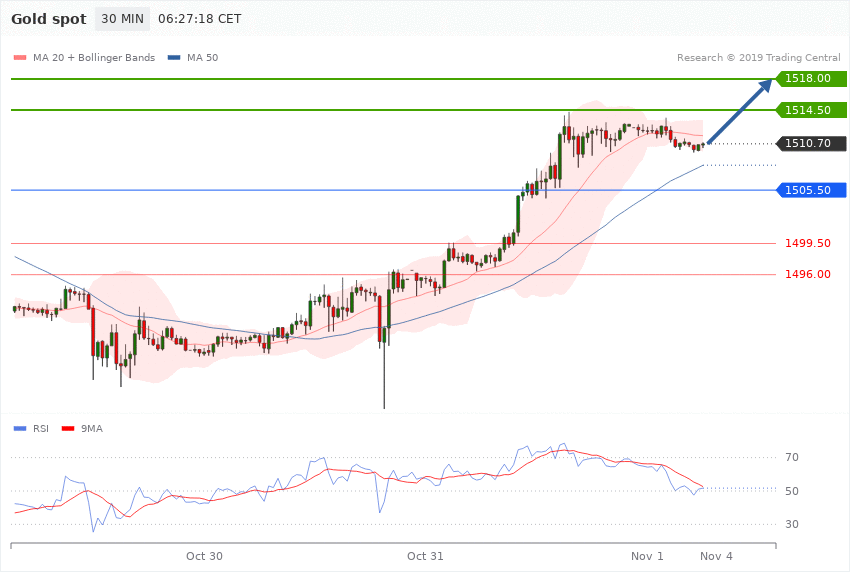Click the 9MA legend label
Viewport: 850px width, 576px height.
(92, 429)
